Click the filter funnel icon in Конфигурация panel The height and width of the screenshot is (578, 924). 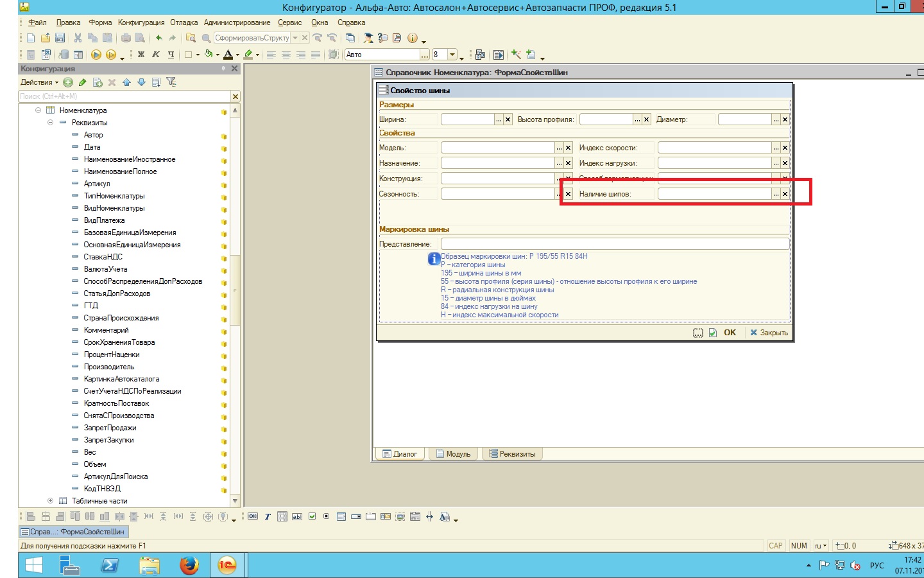point(171,82)
